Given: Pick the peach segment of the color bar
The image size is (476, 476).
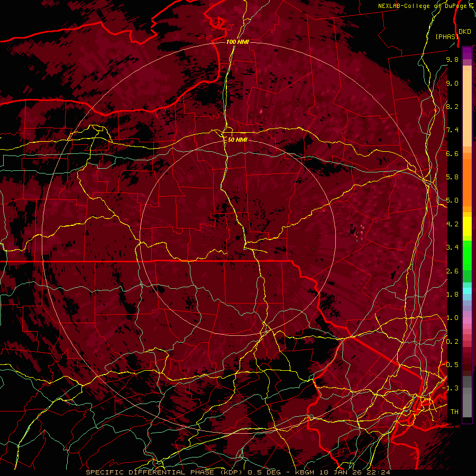Looking at the screenshot, I should point(467,108).
